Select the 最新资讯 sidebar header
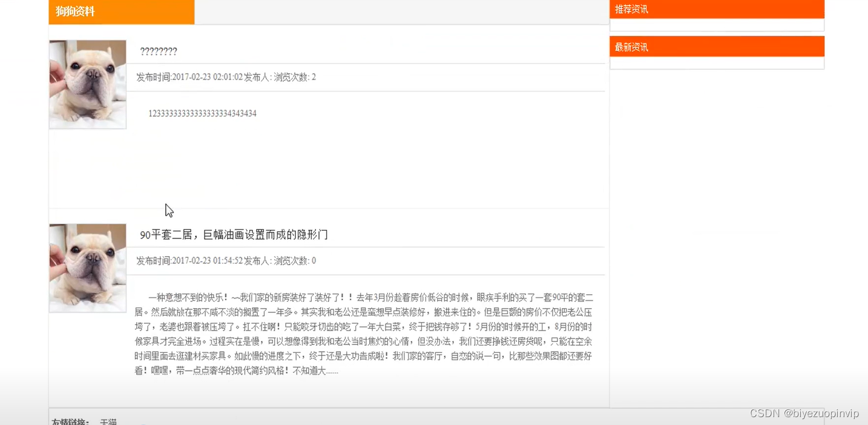The width and height of the screenshot is (868, 425). point(717,47)
